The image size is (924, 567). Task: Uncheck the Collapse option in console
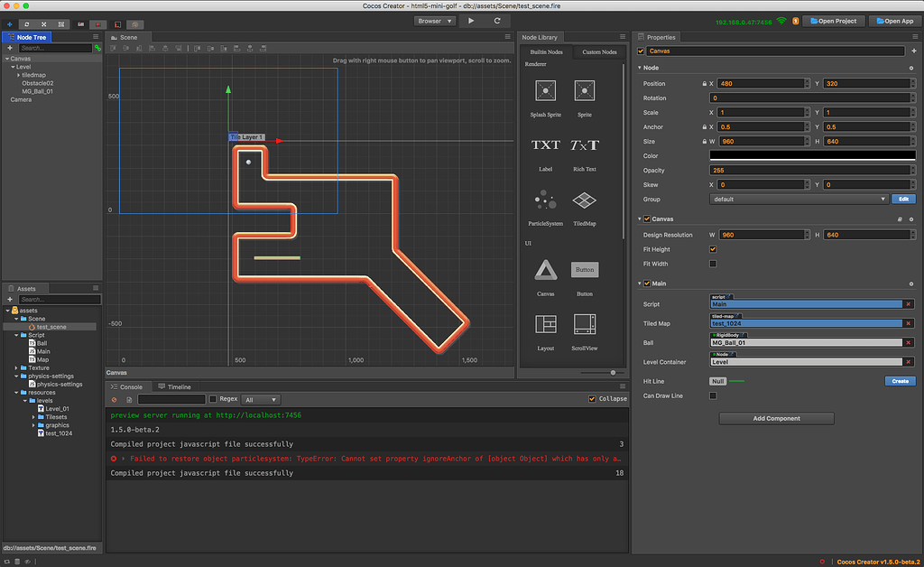pyautogui.click(x=592, y=399)
